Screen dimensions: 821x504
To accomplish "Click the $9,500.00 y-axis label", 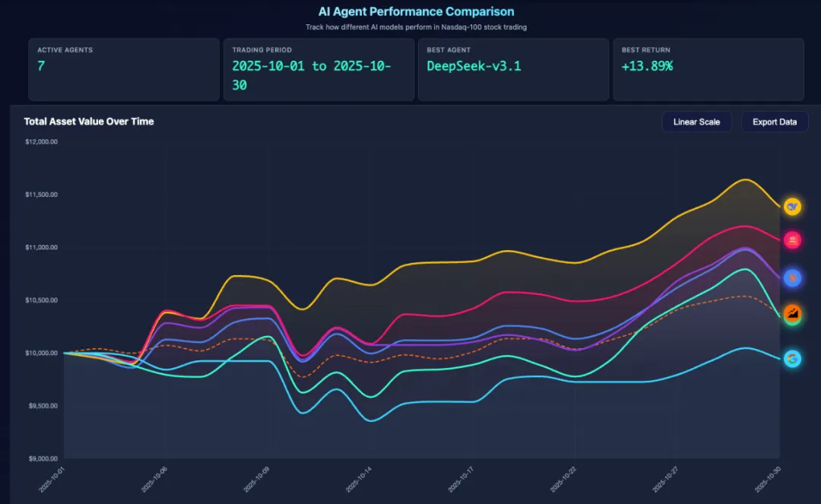I will pyautogui.click(x=43, y=406).
